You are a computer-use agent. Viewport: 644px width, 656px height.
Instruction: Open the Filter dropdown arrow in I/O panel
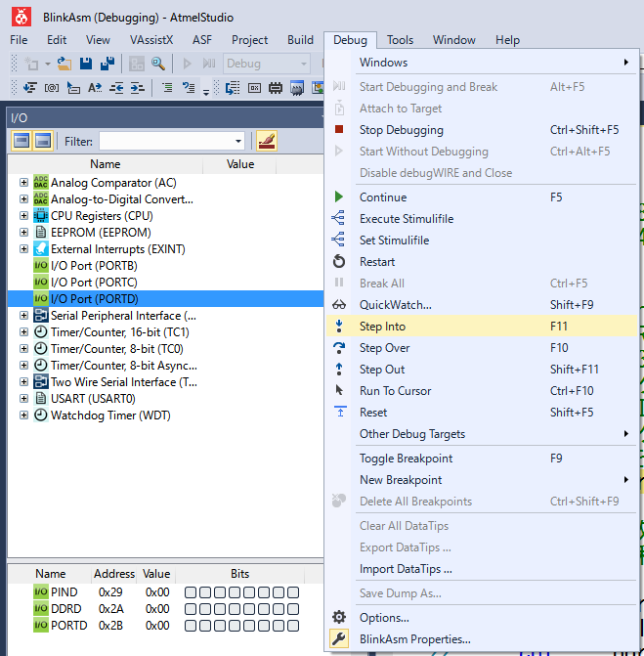click(238, 142)
